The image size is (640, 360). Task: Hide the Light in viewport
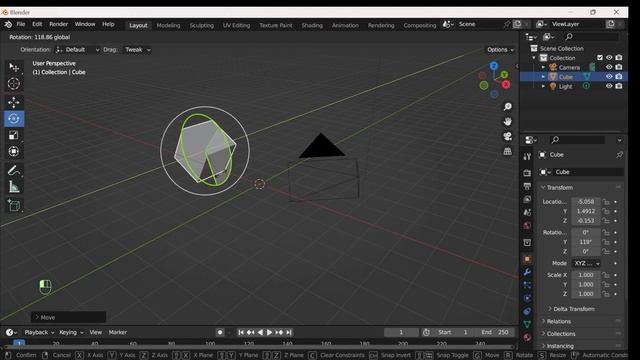(609, 86)
